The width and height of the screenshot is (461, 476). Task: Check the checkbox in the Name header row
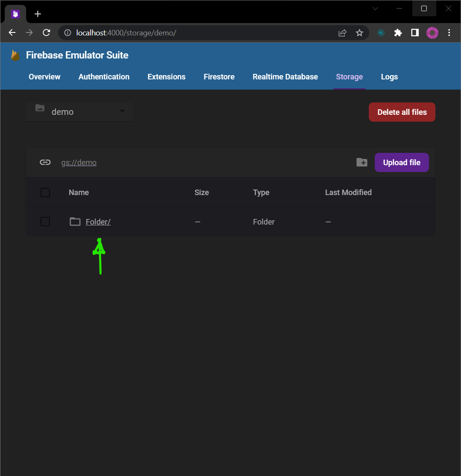(45, 192)
